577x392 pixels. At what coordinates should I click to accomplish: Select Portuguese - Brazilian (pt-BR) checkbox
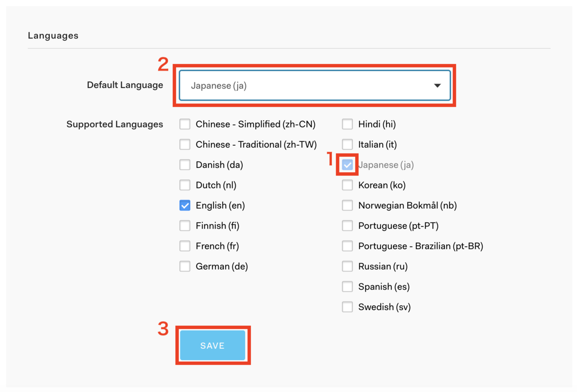tap(347, 246)
